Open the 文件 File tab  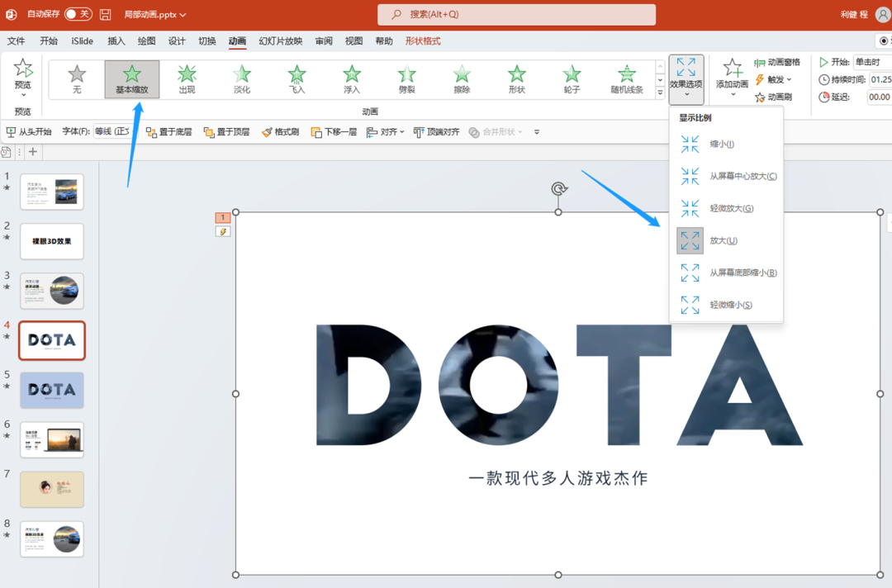(x=16, y=41)
